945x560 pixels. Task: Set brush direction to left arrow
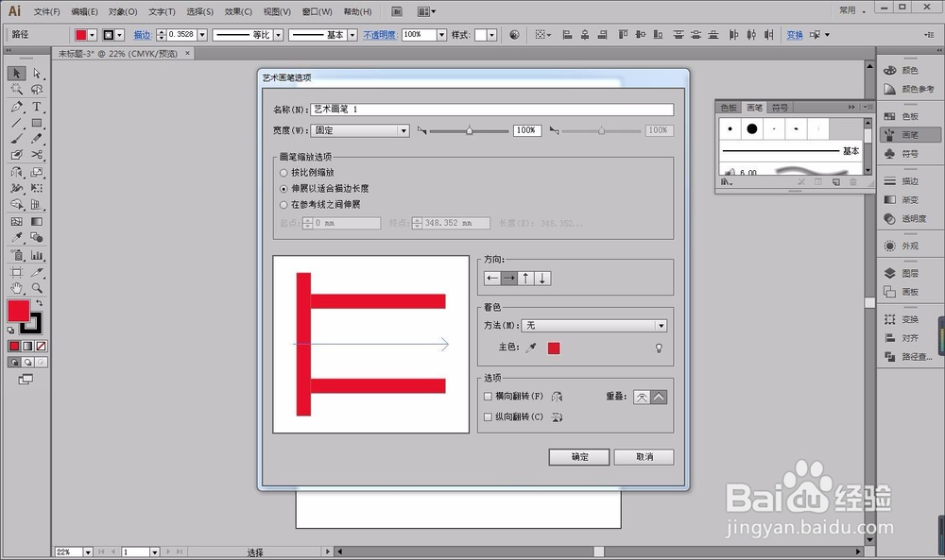pos(492,279)
